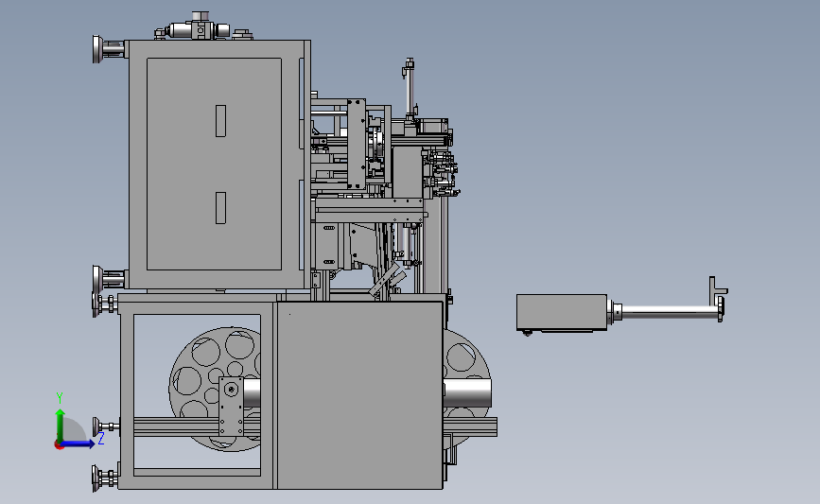Click the blue Z axis arrow on triad
820x504 pixels.
coord(79,444)
